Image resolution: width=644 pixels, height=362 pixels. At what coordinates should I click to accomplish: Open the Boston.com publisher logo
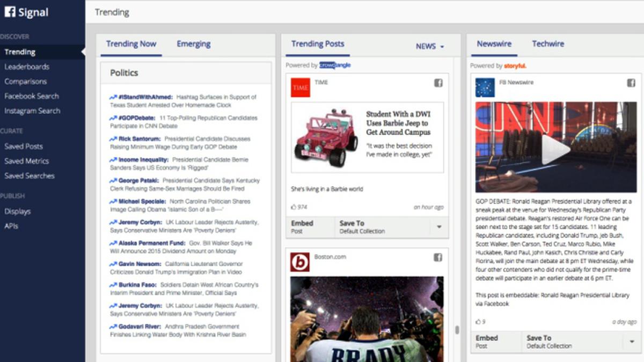coord(300,262)
